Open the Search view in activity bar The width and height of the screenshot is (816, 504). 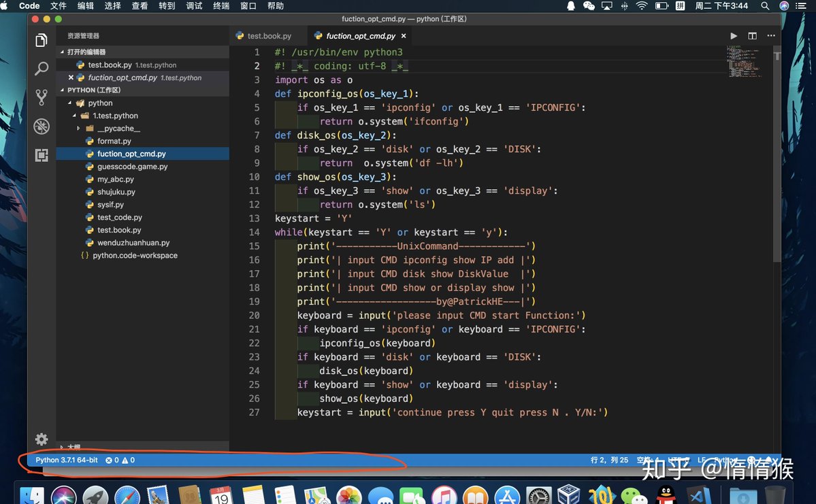(41, 68)
